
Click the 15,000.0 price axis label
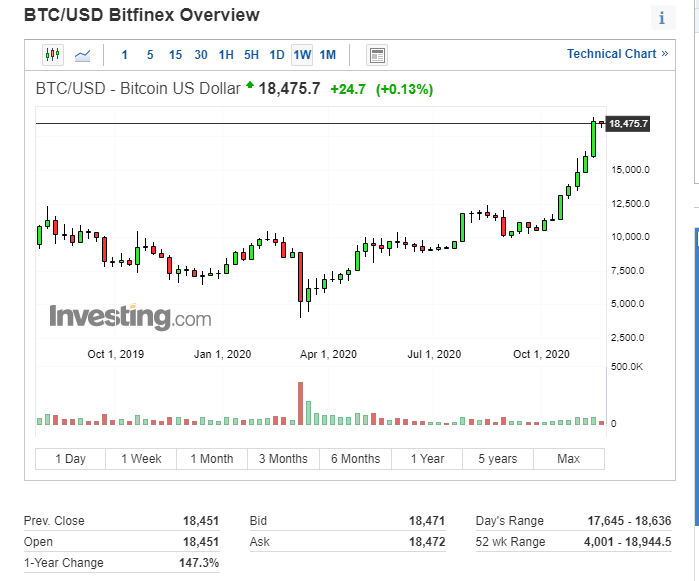pos(630,169)
